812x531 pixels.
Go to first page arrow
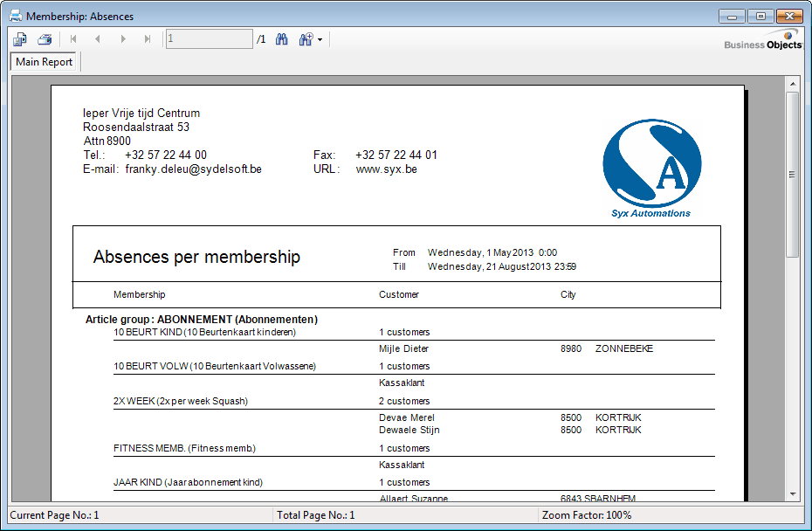73,39
